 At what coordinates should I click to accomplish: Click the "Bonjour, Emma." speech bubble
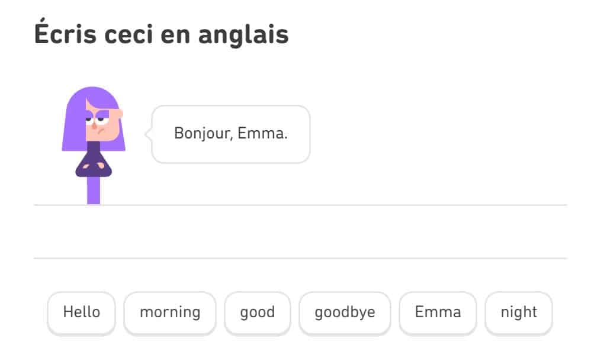(231, 134)
